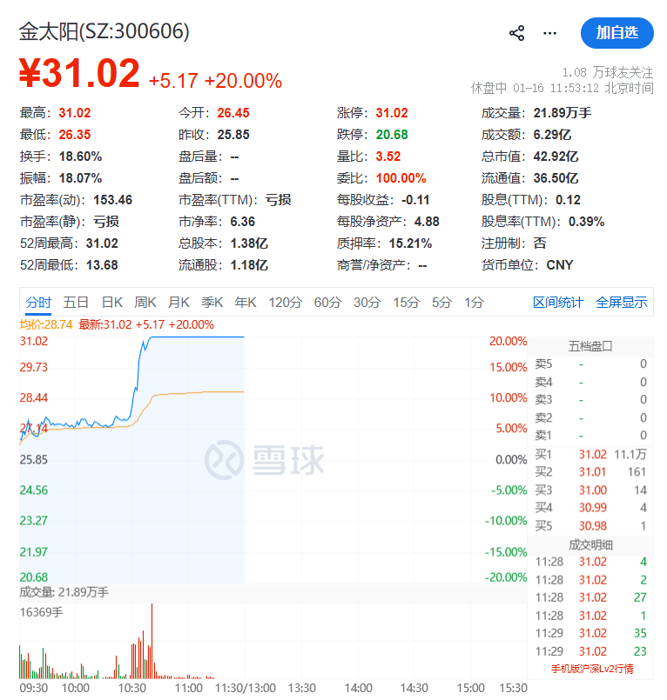Select the 季K chart tab
The image size is (667, 700).
point(212,302)
